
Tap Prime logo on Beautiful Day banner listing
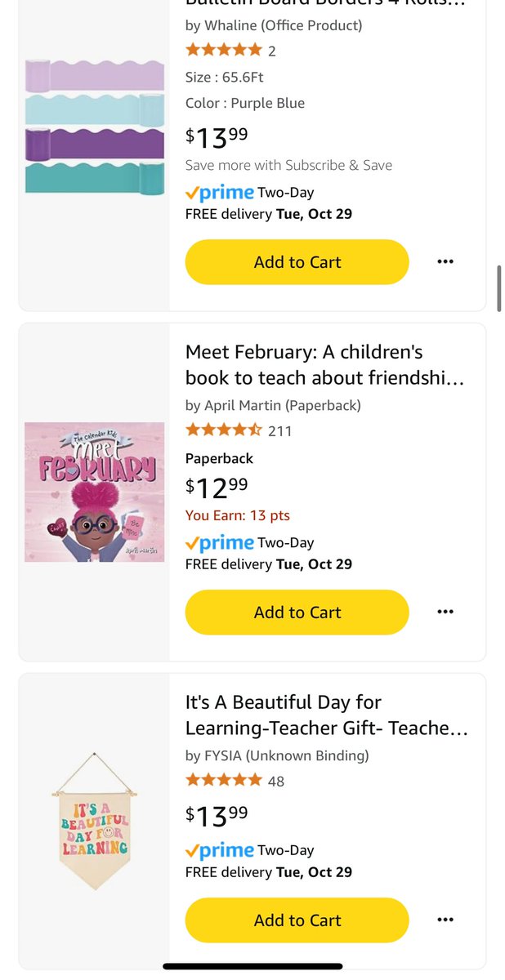click(x=220, y=851)
